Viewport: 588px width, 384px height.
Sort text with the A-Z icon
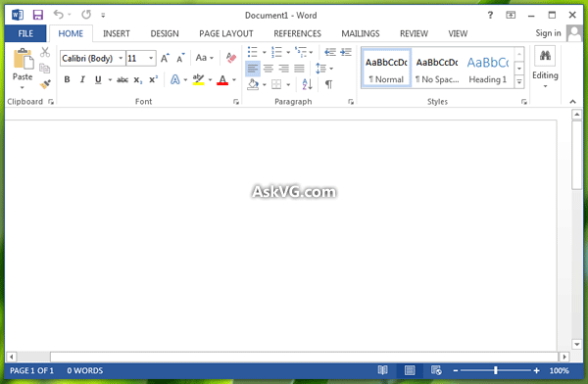point(307,84)
